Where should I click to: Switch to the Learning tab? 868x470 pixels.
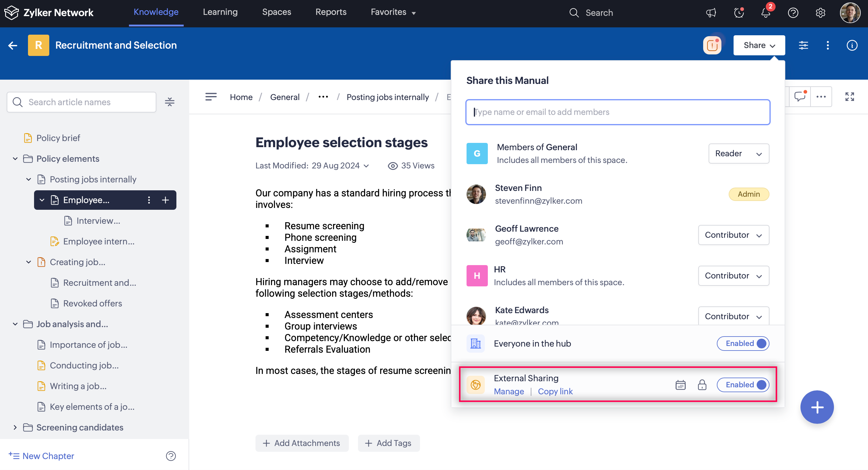220,12
